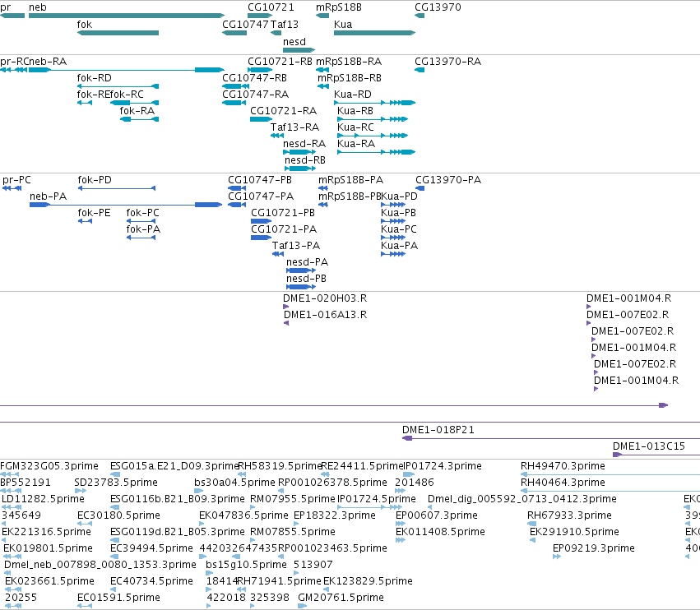Open CDS label 'Kua-PC'
This screenshot has width=700, height=610.
[399, 229]
